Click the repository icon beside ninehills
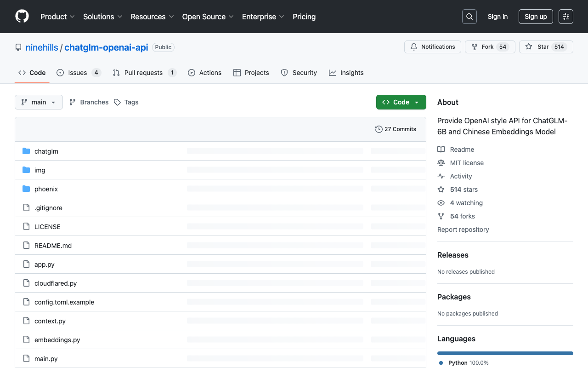 click(x=18, y=47)
